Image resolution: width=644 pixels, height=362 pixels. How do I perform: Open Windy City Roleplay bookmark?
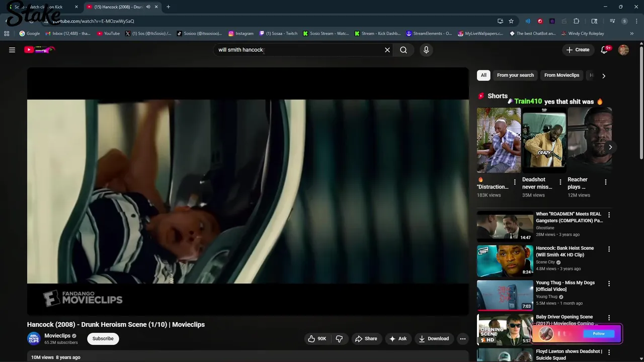[582, 33]
